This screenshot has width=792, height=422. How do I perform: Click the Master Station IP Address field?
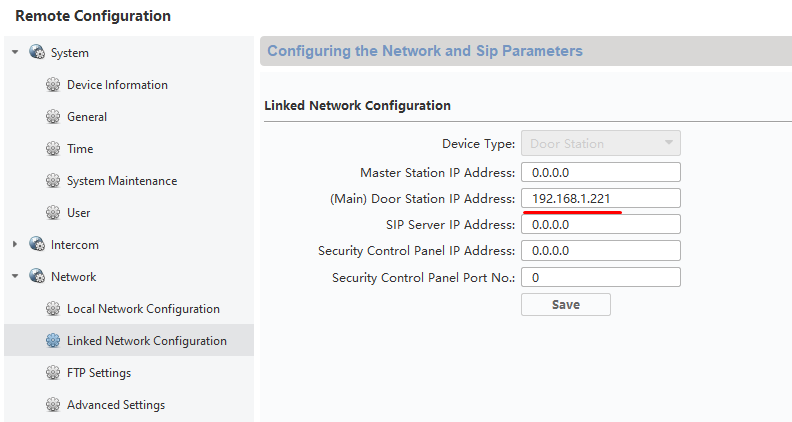601,172
